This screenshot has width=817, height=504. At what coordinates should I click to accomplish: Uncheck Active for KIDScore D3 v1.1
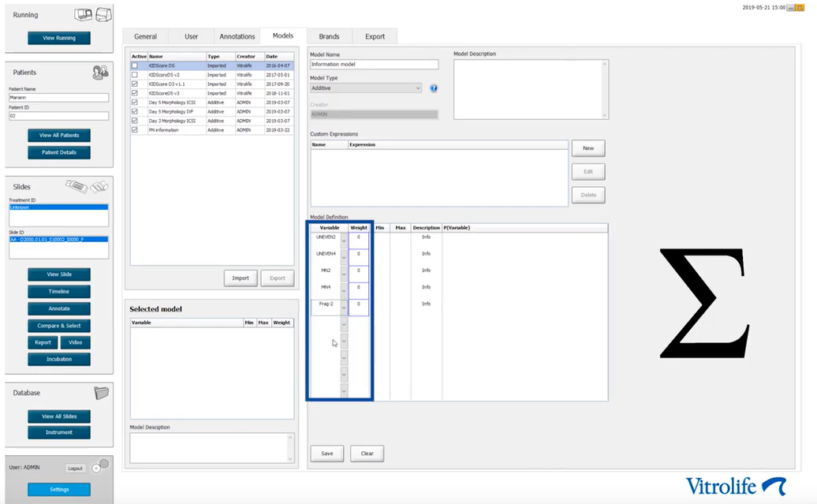coord(135,84)
